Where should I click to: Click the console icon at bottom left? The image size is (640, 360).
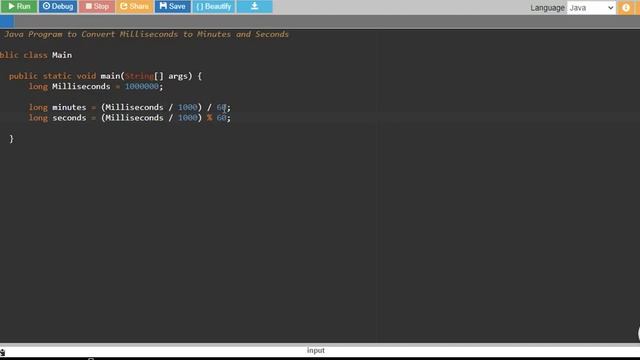tap(2, 352)
